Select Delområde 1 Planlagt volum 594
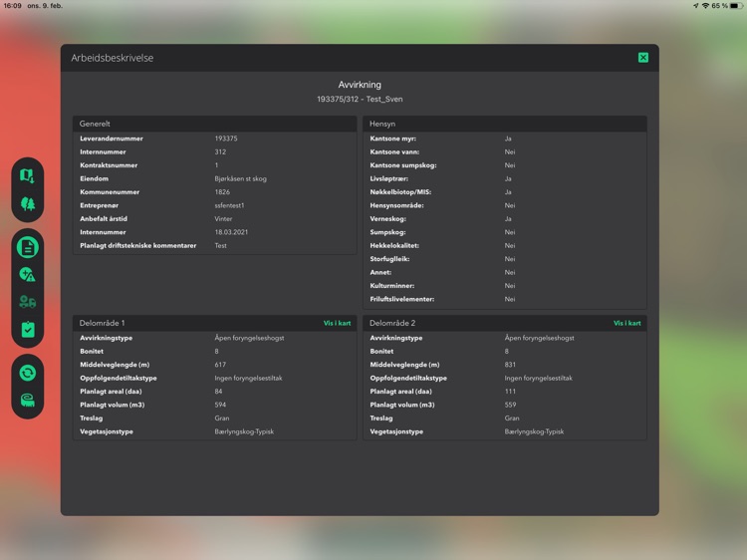This screenshot has width=747, height=560. point(220,405)
